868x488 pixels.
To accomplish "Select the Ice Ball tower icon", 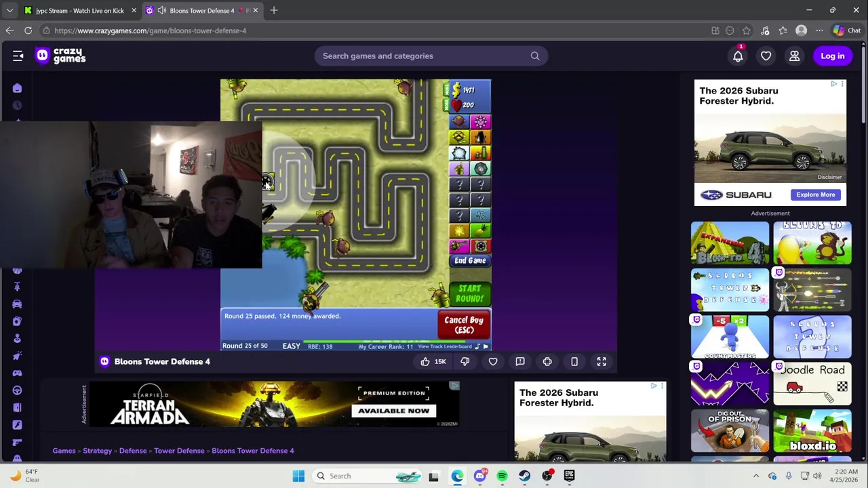I will 459,153.
